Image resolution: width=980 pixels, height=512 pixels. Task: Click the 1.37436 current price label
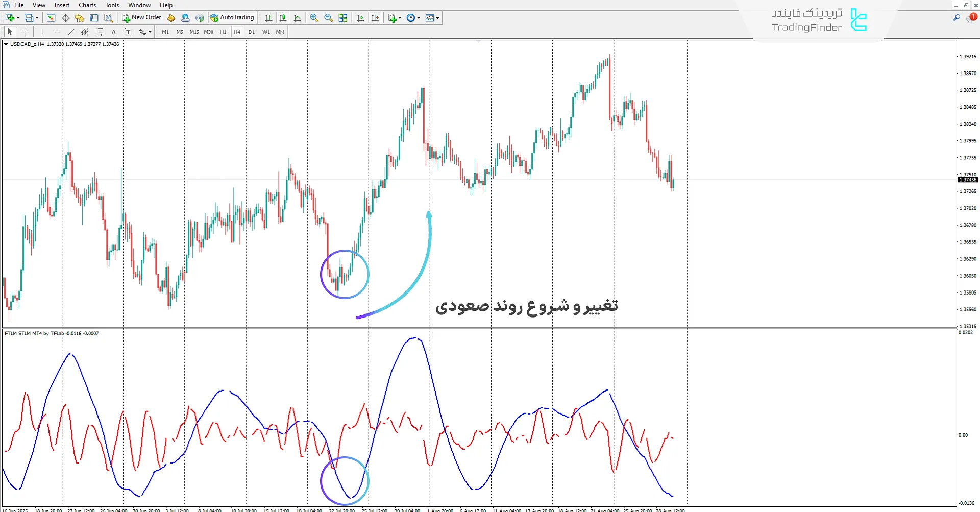click(967, 180)
